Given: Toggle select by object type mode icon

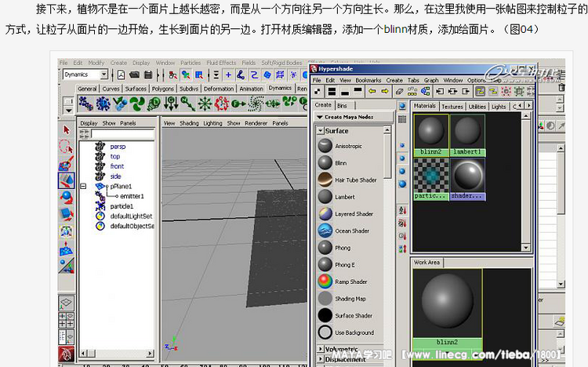Looking at the screenshot, I should pyautogui.click(x=186, y=74).
